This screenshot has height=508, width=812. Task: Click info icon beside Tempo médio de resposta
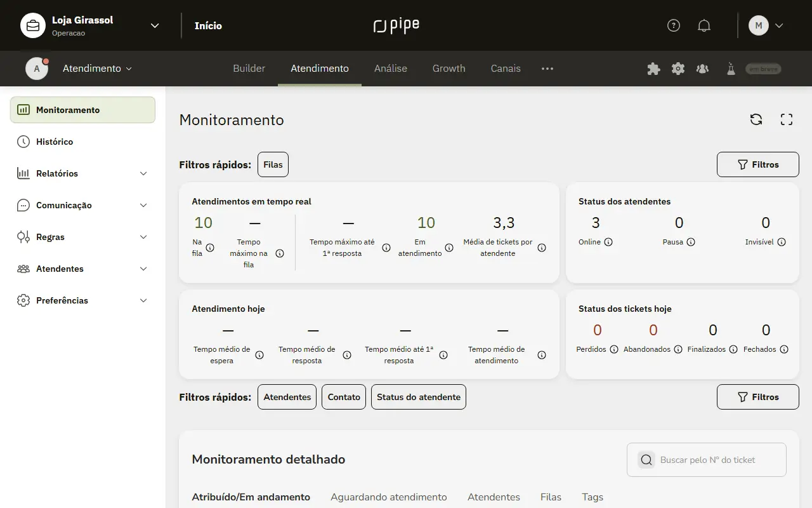point(347,355)
